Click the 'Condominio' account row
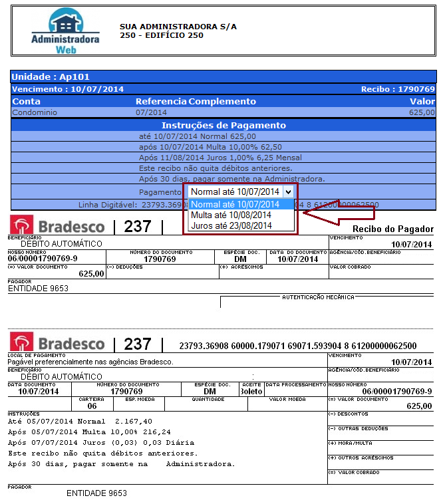 tap(35, 112)
